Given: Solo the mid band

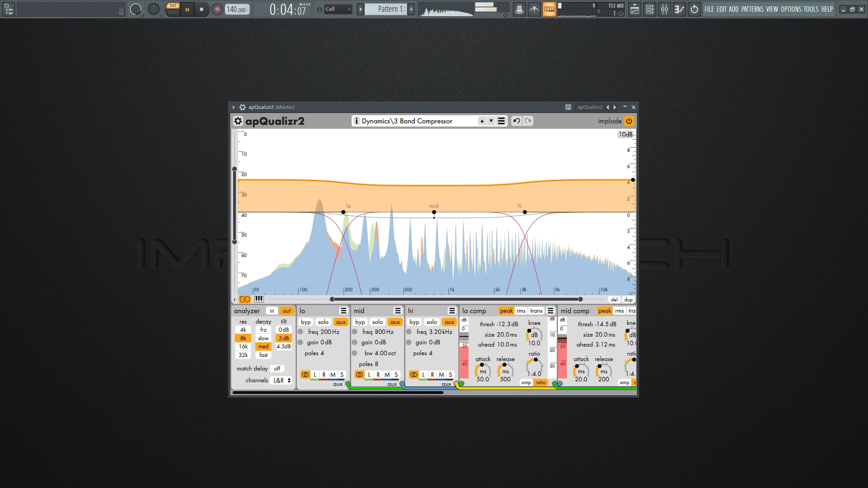Looking at the screenshot, I should coord(377,322).
